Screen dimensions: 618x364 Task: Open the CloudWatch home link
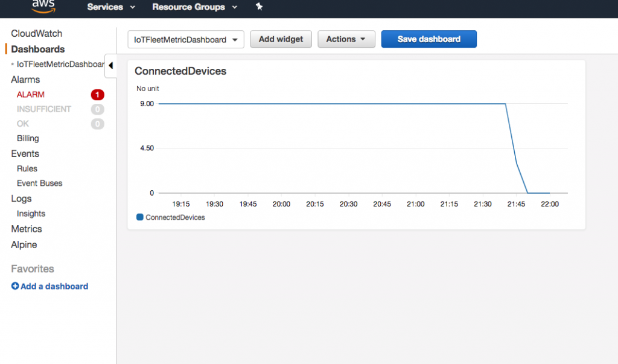pyautogui.click(x=37, y=34)
